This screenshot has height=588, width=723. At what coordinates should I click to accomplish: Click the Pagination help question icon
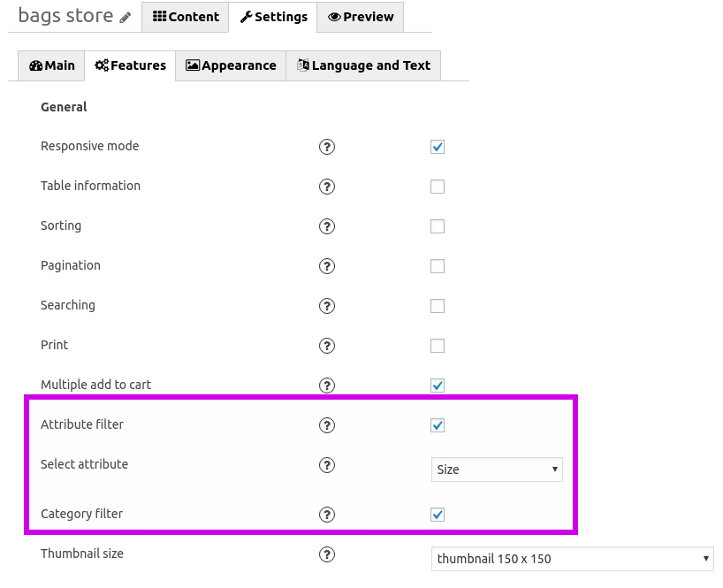[326, 265]
